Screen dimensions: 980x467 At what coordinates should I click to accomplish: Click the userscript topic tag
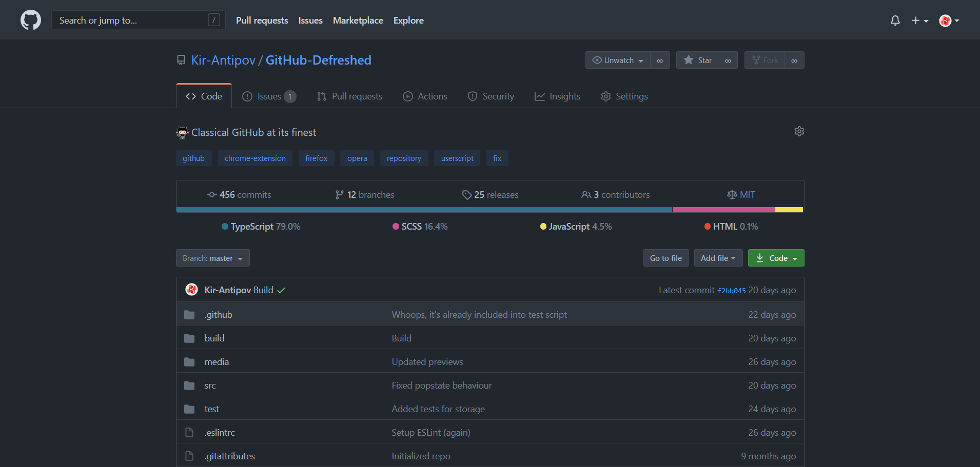click(457, 158)
